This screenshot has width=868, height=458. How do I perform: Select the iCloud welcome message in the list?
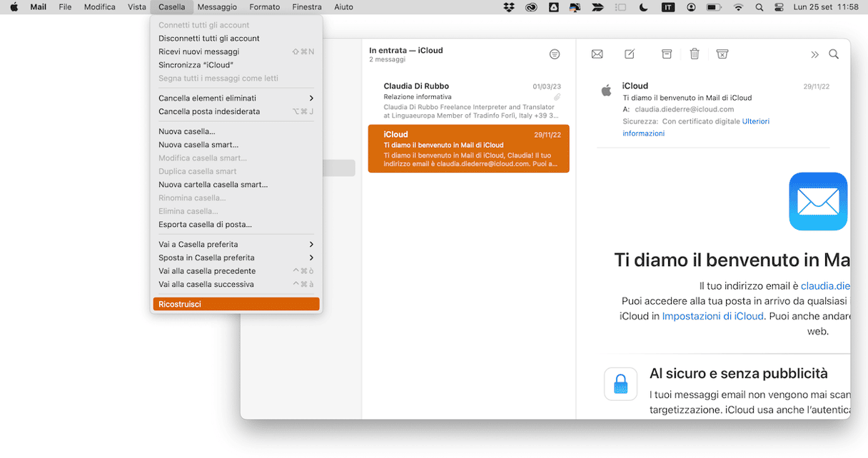click(469, 149)
